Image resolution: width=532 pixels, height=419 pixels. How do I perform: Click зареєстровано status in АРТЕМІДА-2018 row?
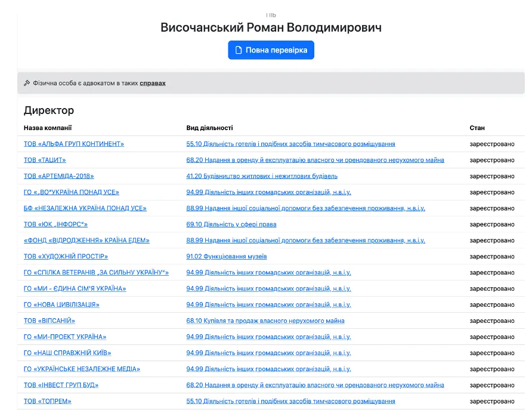492,176
